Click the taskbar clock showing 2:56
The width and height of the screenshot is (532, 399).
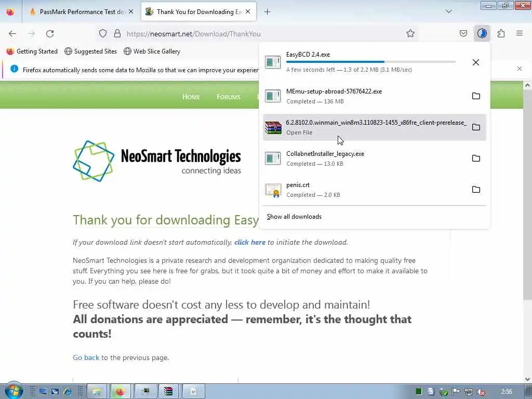[x=507, y=392]
